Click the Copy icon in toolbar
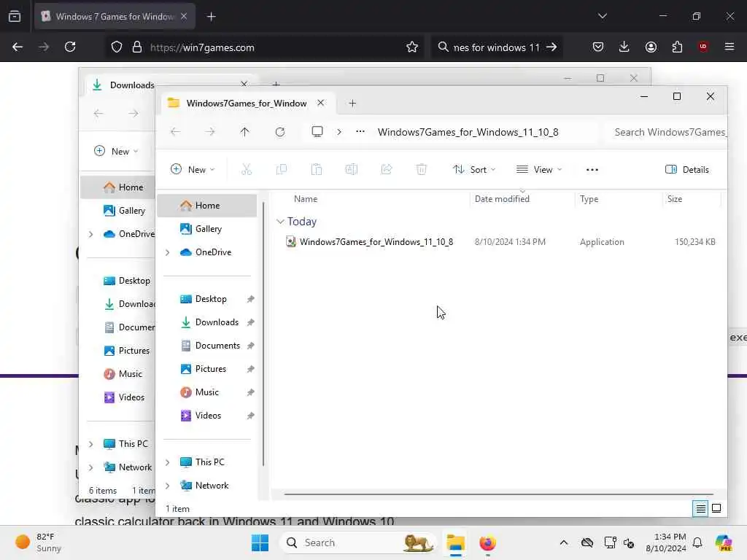 (x=282, y=169)
